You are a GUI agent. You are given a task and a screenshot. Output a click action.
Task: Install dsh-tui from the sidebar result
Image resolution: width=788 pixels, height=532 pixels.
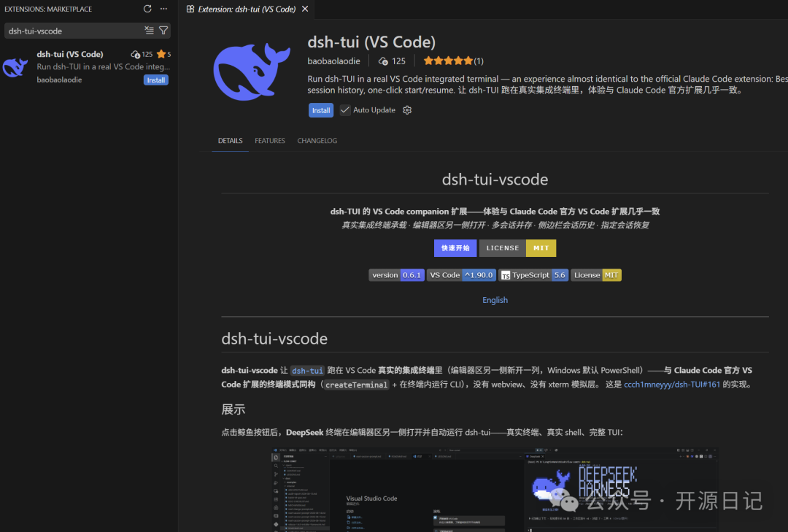156,80
